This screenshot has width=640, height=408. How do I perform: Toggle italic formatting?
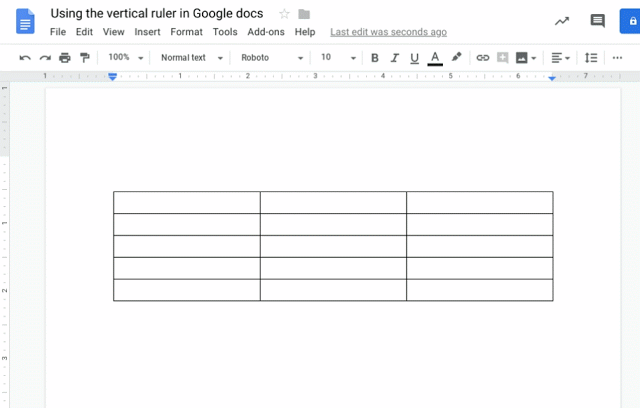point(395,58)
